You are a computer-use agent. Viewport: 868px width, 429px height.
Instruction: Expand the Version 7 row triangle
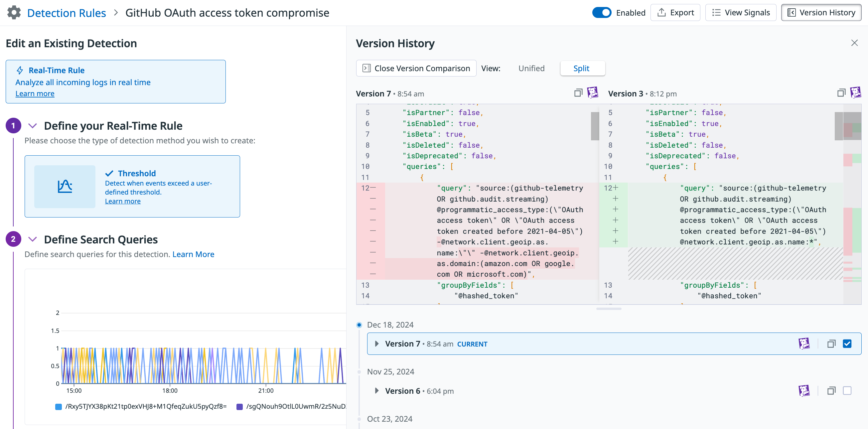[377, 344]
